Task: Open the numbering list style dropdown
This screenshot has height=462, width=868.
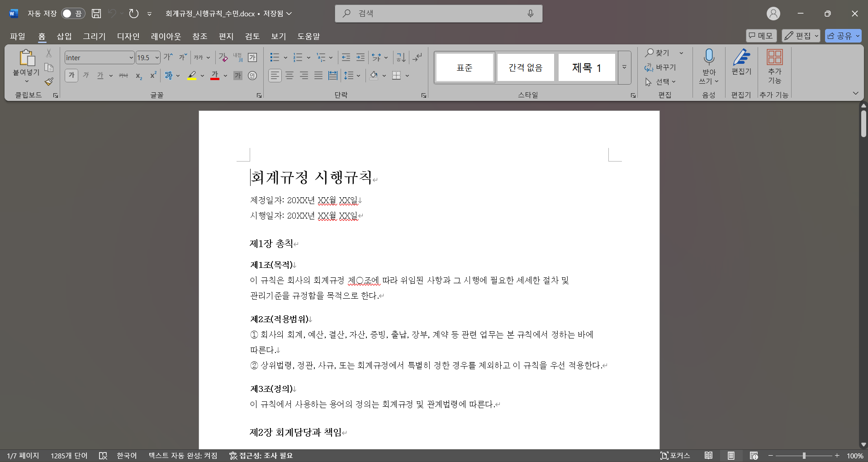Action: coord(308,57)
